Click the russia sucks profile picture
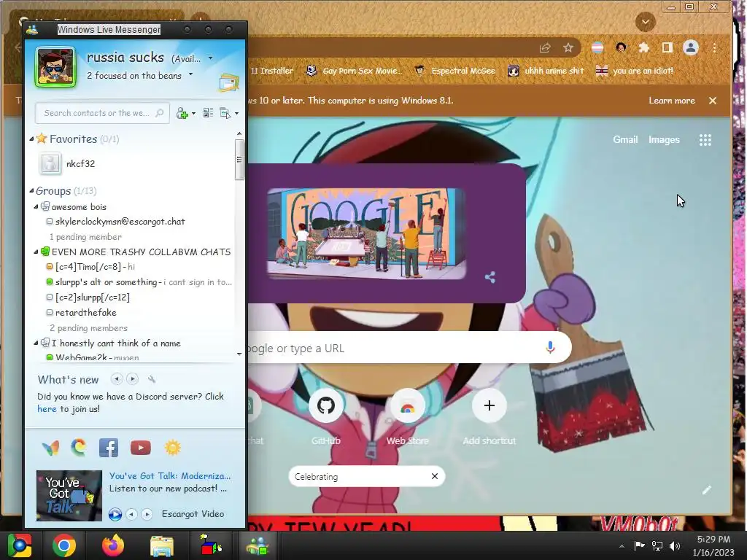The image size is (747, 560). [55, 67]
